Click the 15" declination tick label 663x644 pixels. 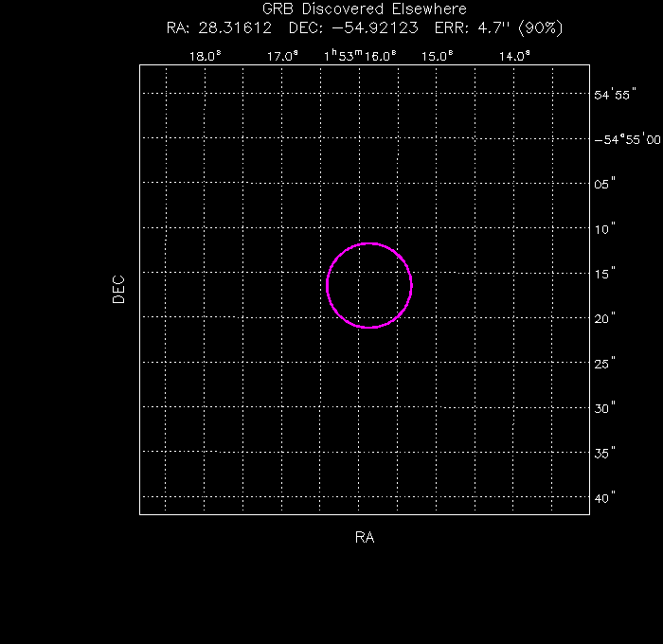click(x=604, y=274)
